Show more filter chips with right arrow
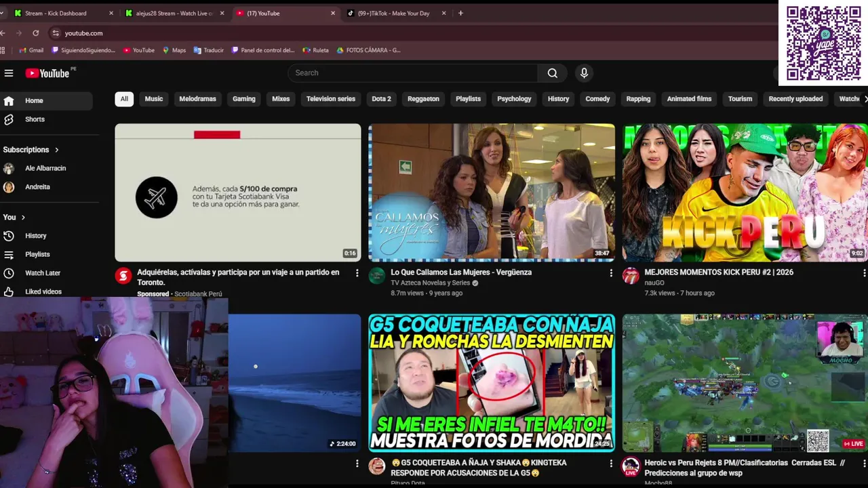The image size is (868, 488). [x=865, y=99]
